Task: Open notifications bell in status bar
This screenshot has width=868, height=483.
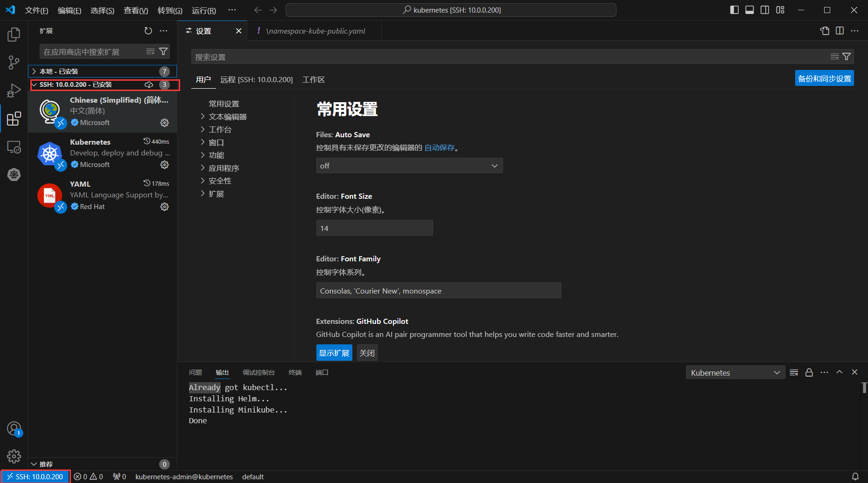Action: click(x=855, y=476)
